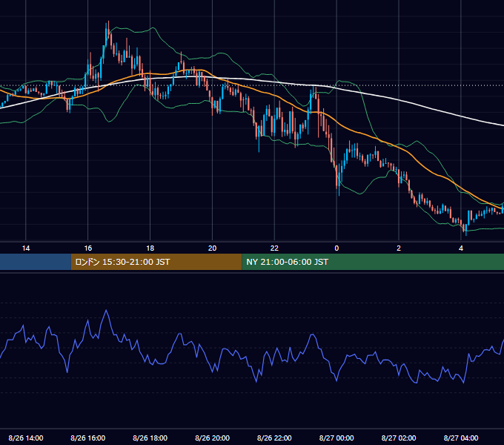Click the 8/27 04:00 date label
The width and height of the screenshot is (504, 445).
461,438
